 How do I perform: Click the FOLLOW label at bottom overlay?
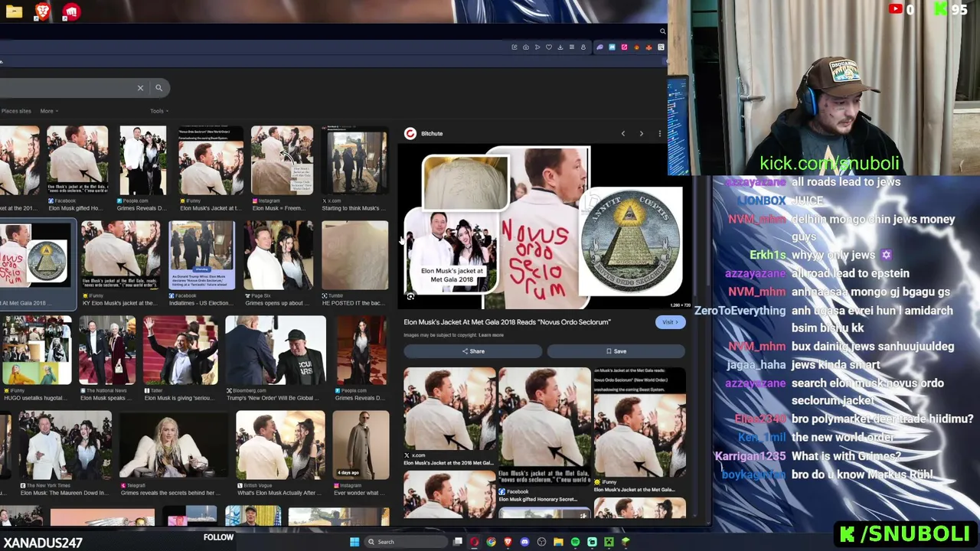pyautogui.click(x=218, y=537)
